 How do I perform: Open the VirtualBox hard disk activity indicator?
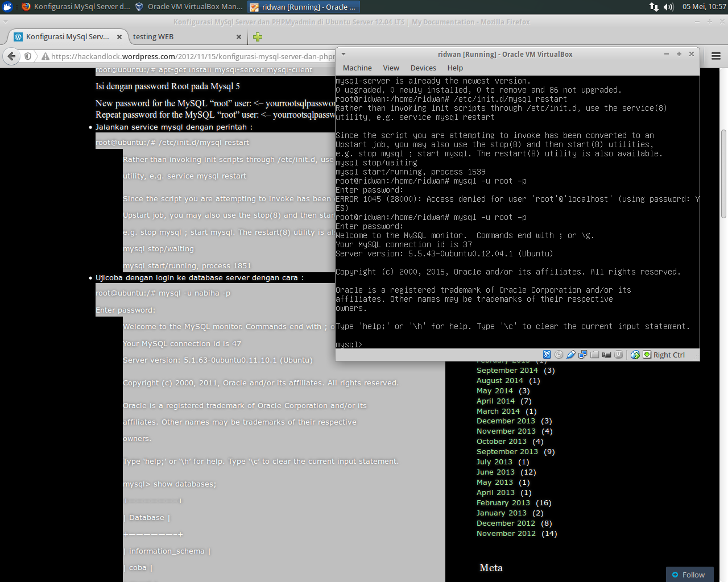[x=547, y=354]
